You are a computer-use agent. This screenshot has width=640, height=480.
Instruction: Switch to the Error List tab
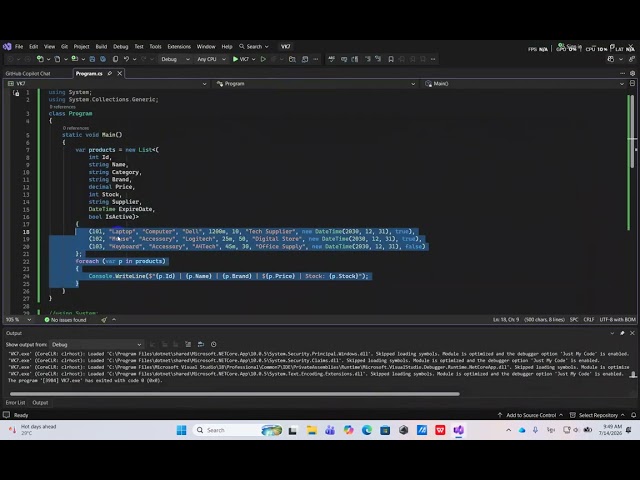(16, 402)
